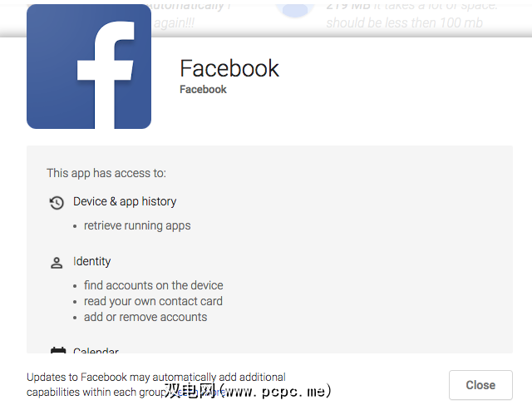Select the Facebook app title
Screen dimensions: 532x410
tap(229, 68)
